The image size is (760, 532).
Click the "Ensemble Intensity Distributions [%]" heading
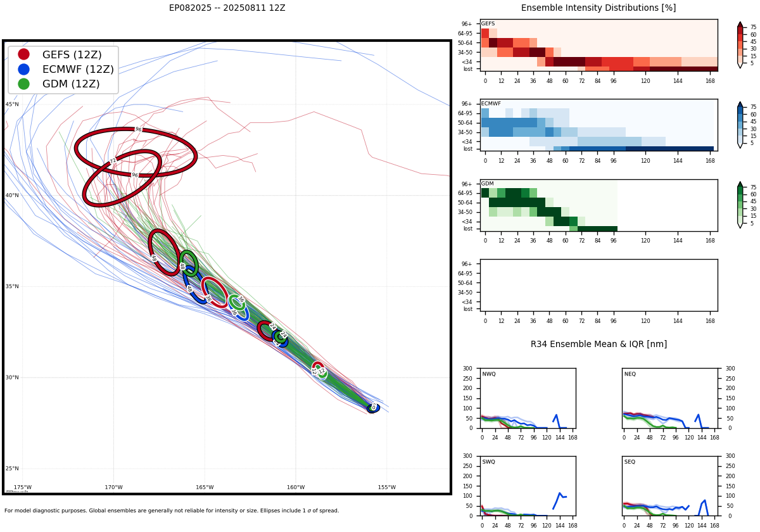coord(598,8)
